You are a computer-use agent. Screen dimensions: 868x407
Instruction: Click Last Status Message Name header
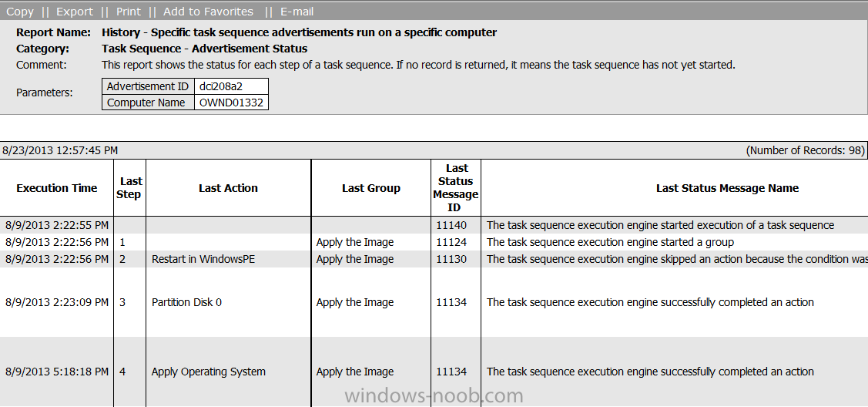pyautogui.click(x=727, y=188)
